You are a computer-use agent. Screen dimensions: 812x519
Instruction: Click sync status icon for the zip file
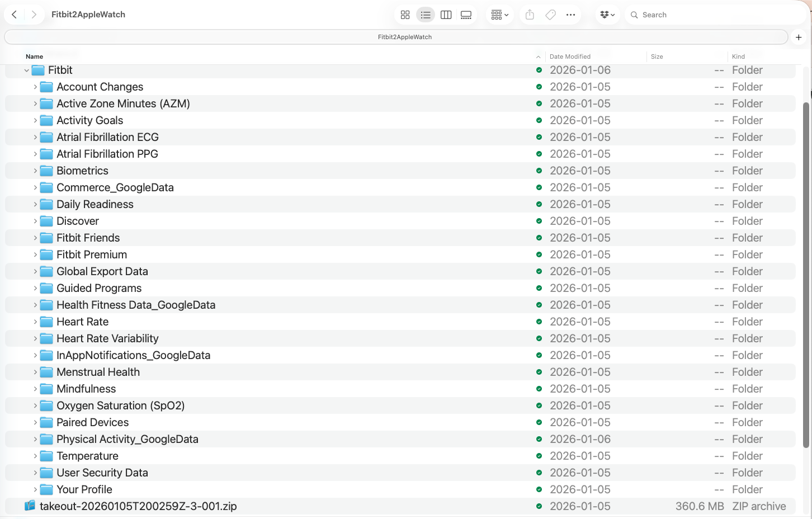coord(539,506)
